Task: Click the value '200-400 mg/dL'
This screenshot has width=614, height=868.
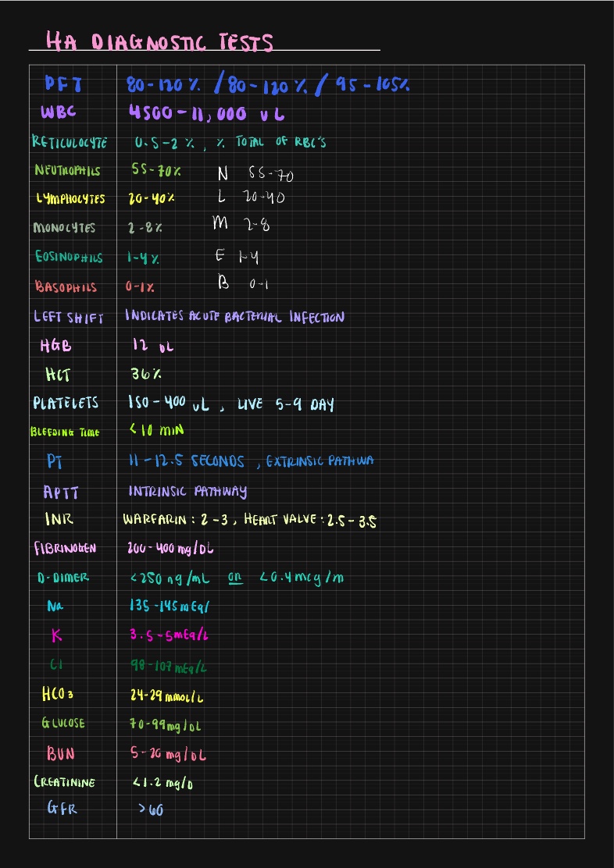Action: tap(170, 549)
